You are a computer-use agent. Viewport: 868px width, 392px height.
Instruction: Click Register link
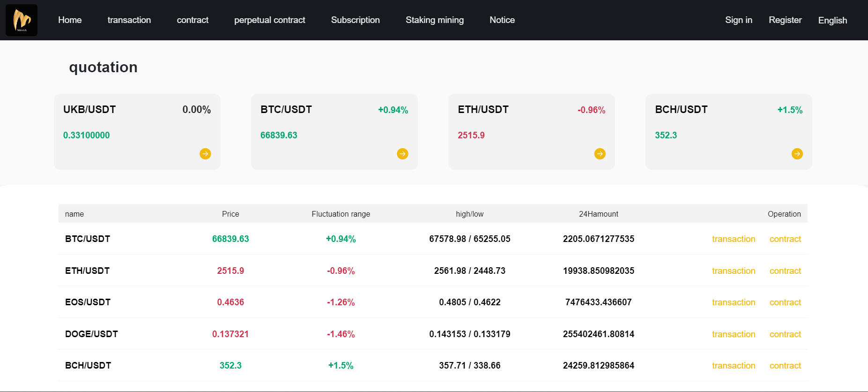(785, 20)
